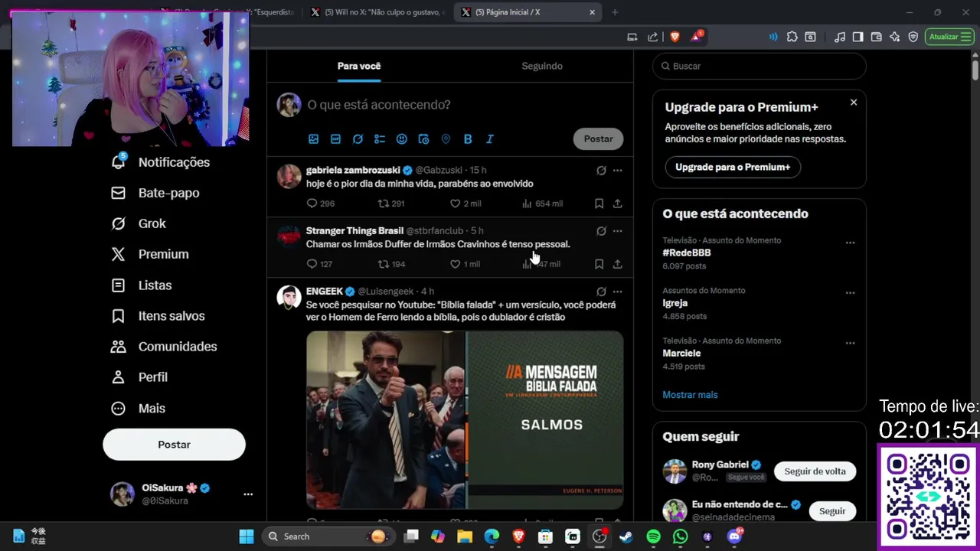This screenshot has width=980, height=551.
Task: Open Itens salvos bookmarks
Action: [x=158, y=316]
